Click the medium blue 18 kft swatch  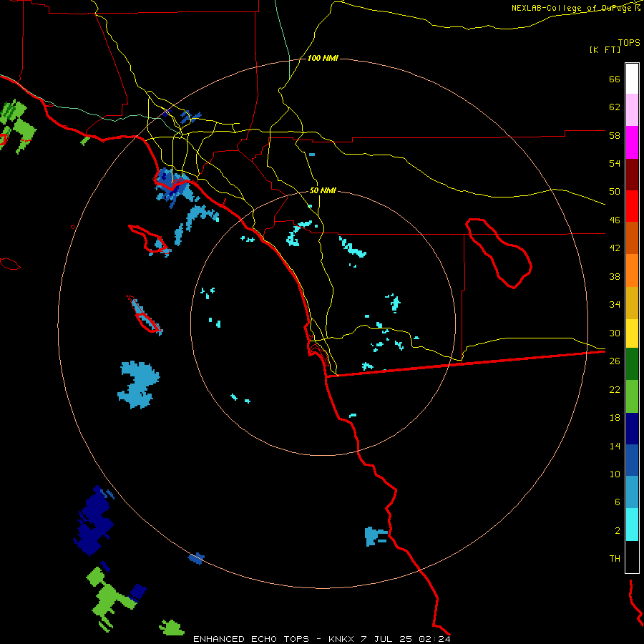632,460
